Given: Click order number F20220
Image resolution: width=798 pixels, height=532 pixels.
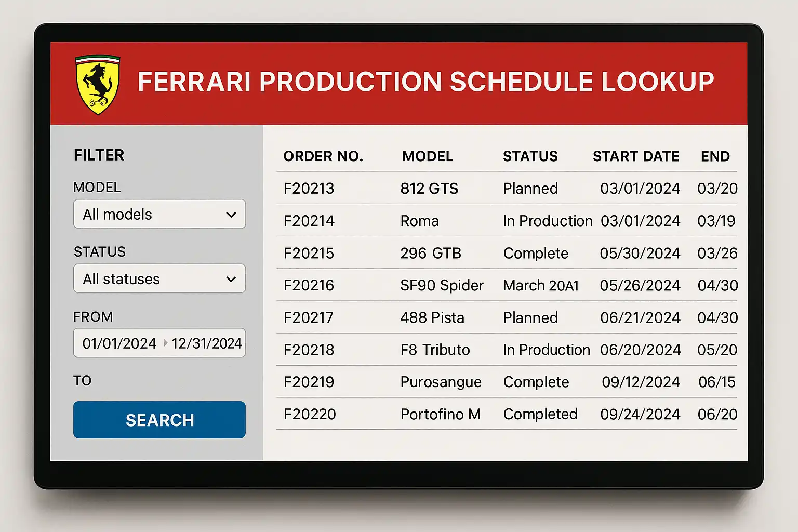Looking at the screenshot, I should click(310, 414).
